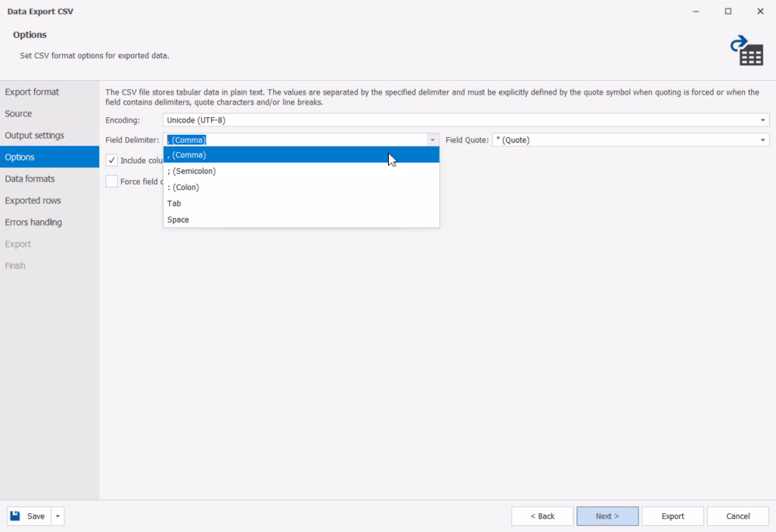The image size is (776, 532).
Task: Select the Comma option in delimiter list
Action: click(301, 155)
